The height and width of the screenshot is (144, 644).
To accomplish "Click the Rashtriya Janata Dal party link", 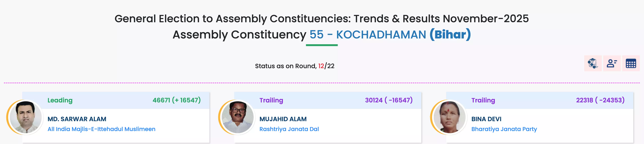I will pyautogui.click(x=289, y=129).
